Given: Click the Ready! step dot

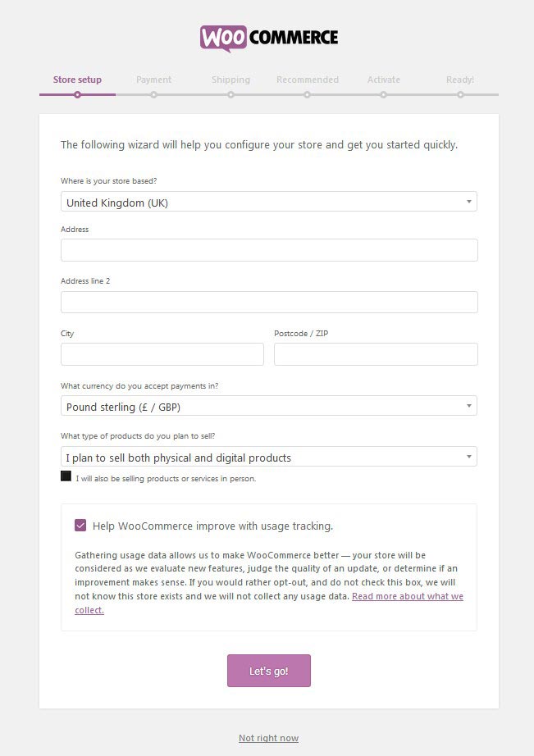Looking at the screenshot, I should (x=460, y=95).
